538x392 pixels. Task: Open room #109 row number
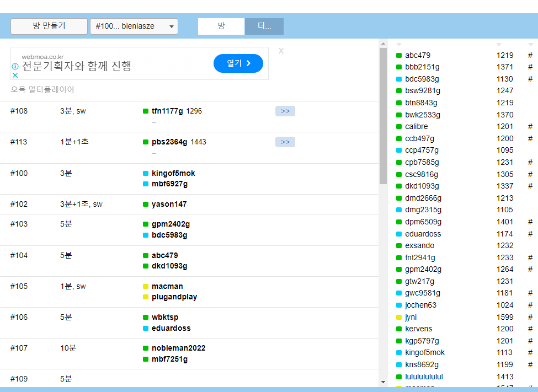[19, 379]
